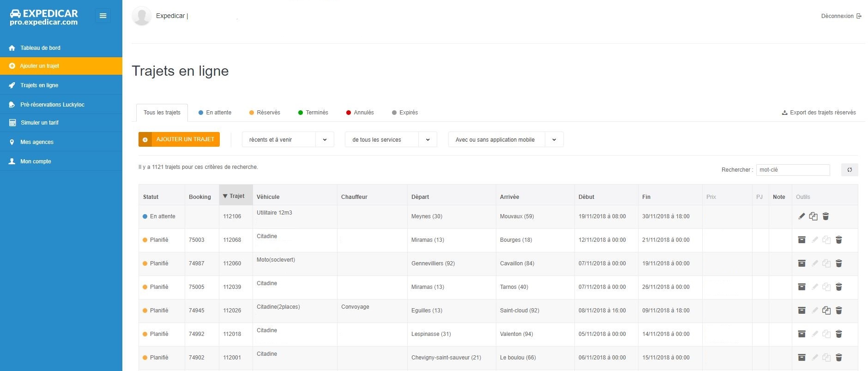Open the user avatar picture
The image size is (868, 371).
pos(142,16)
